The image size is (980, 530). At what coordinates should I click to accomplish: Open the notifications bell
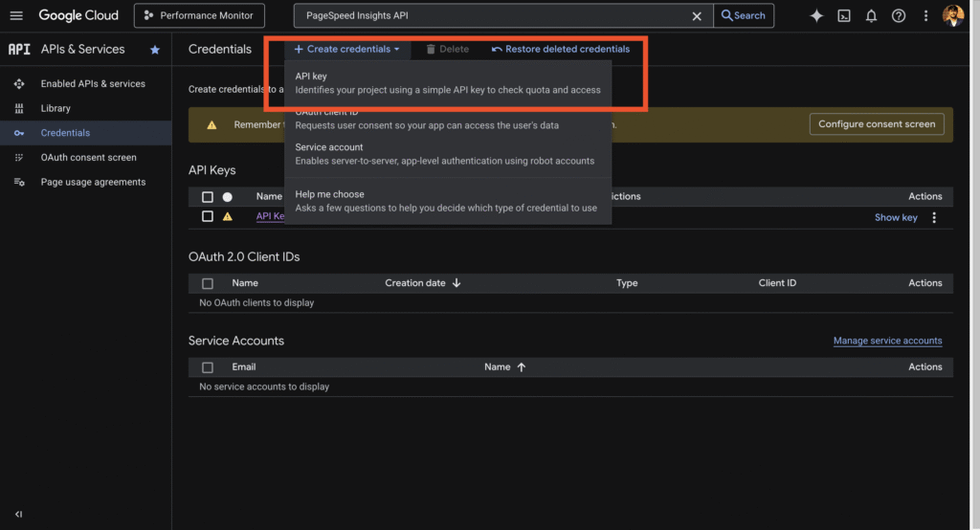tap(871, 15)
